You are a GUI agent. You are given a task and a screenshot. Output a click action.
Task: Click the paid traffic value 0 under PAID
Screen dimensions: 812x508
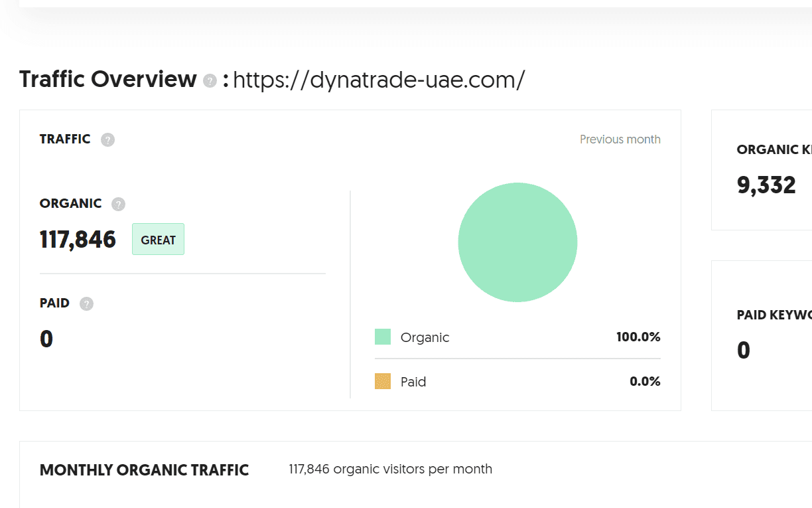[x=46, y=339]
